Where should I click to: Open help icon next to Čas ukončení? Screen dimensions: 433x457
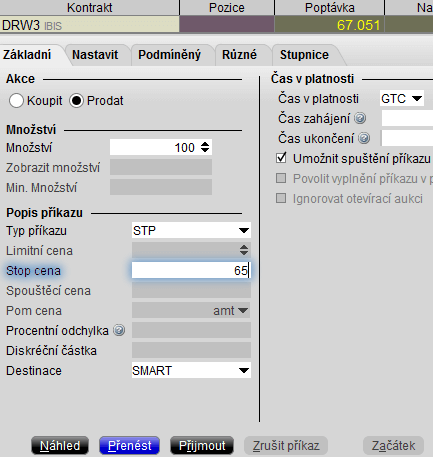[364, 138]
